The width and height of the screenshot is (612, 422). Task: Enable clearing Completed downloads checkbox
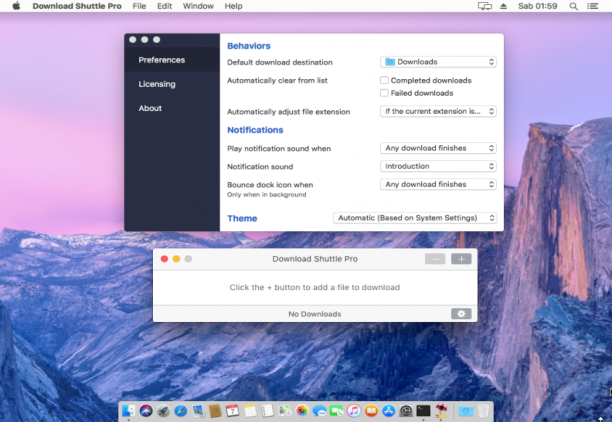[x=384, y=80]
